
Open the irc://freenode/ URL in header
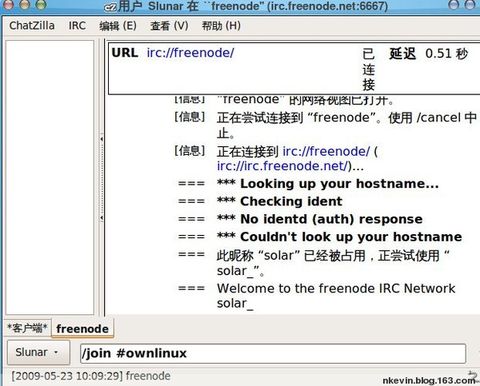pos(190,53)
